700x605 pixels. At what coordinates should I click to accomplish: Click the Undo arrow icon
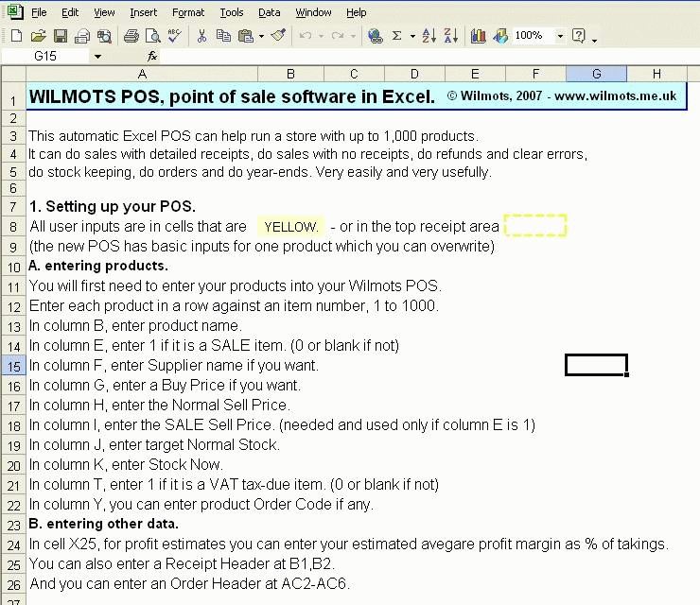[x=306, y=35]
